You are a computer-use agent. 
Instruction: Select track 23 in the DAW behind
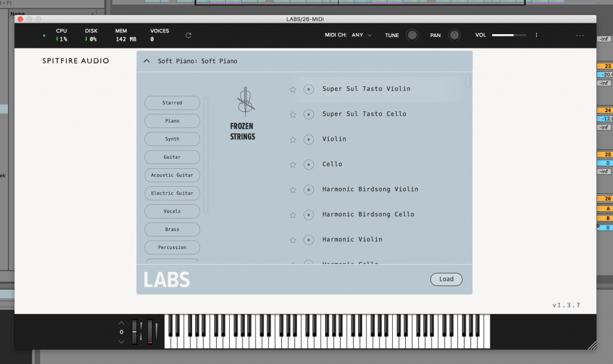(x=605, y=66)
